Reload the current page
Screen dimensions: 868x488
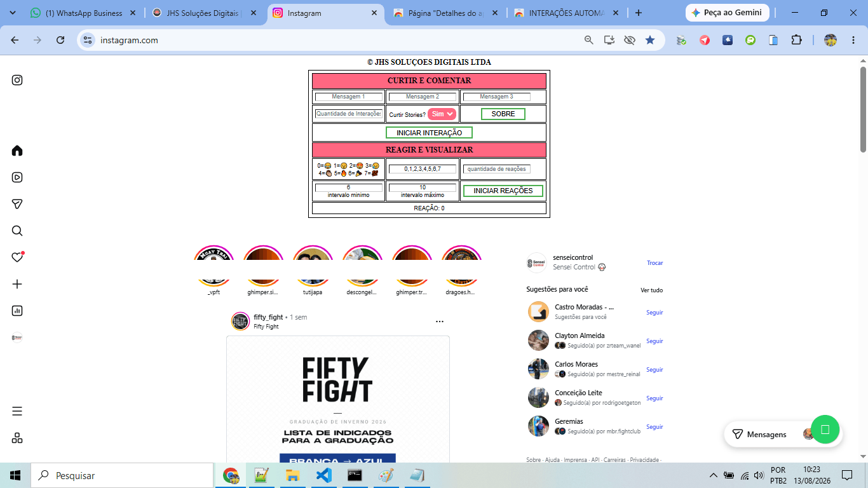[60, 40]
